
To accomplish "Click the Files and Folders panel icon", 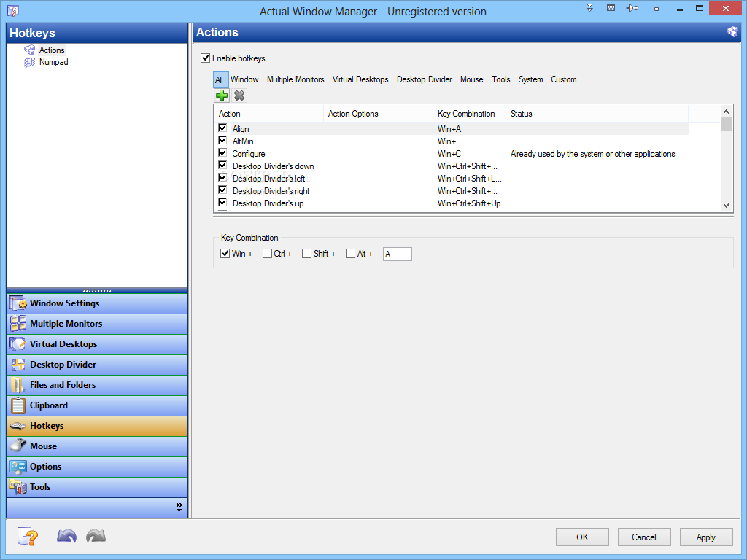I will point(18,385).
